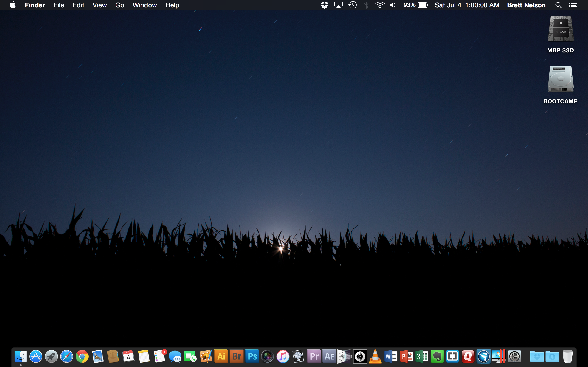Image resolution: width=588 pixels, height=367 pixels.
Task: Open the View menu
Action: pos(99,5)
